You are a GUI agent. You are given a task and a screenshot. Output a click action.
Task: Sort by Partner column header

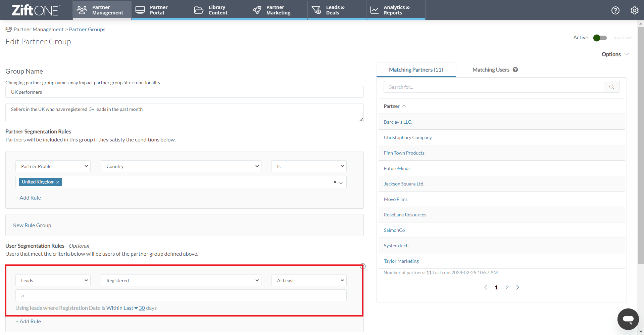click(395, 106)
